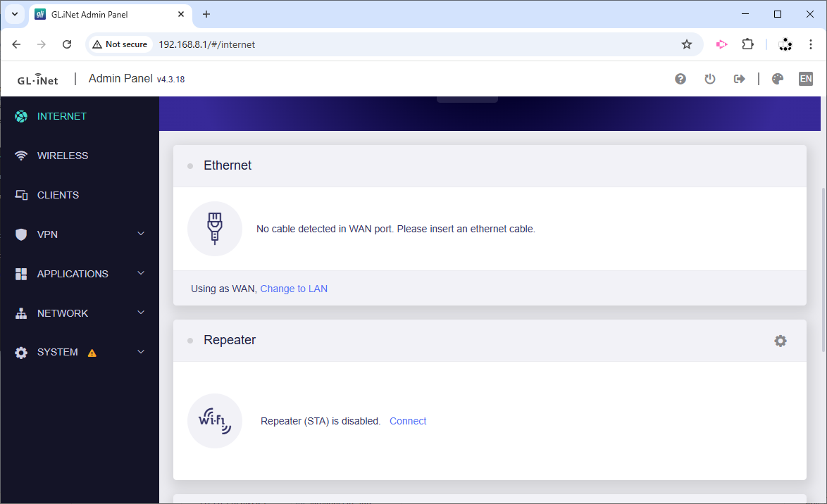The image size is (827, 504).
Task: Click the browser address bar
Action: 416,44
